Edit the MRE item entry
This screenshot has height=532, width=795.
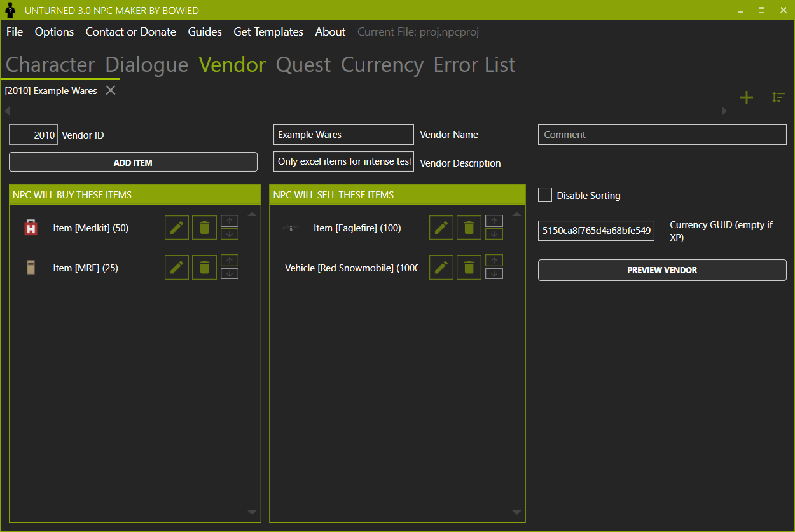(x=177, y=268)
